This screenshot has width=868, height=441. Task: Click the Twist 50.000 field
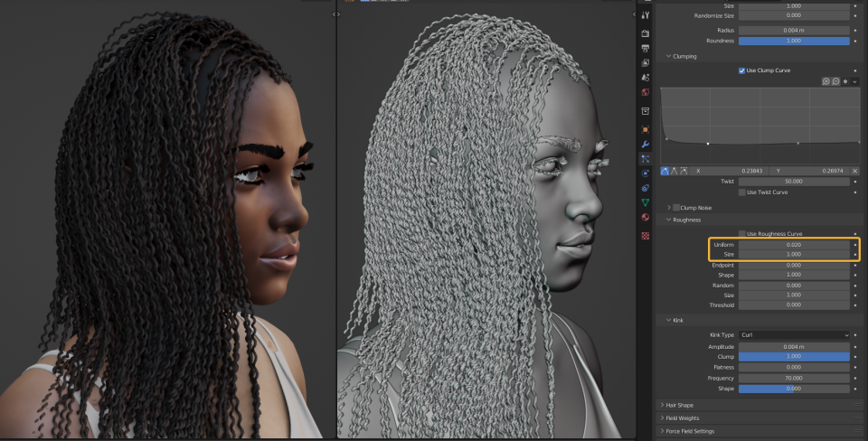794,182
